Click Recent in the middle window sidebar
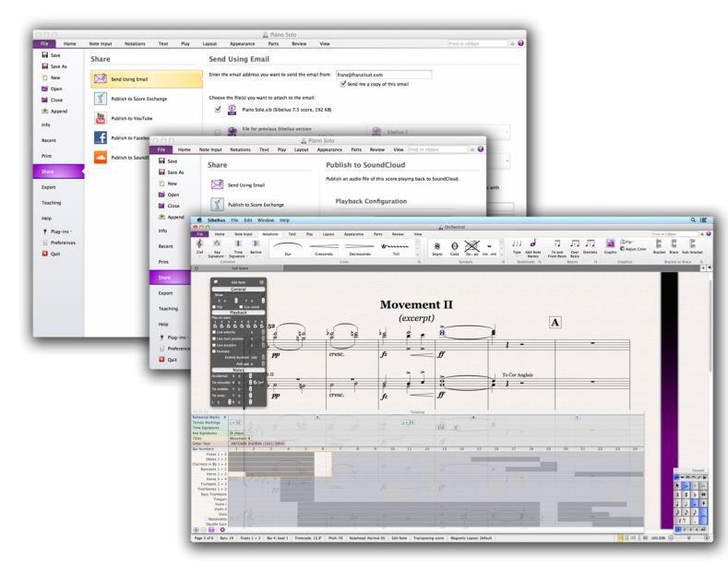 point(165,246)
